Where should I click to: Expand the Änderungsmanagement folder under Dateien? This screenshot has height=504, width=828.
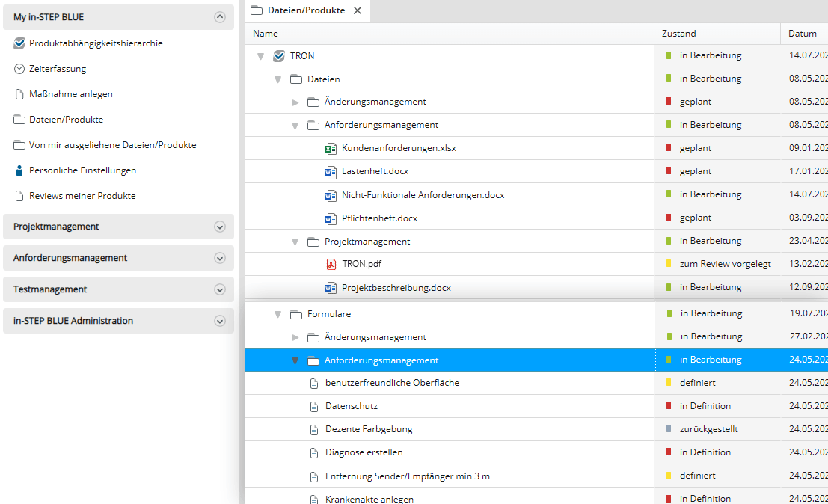click(x=295, y=102)
